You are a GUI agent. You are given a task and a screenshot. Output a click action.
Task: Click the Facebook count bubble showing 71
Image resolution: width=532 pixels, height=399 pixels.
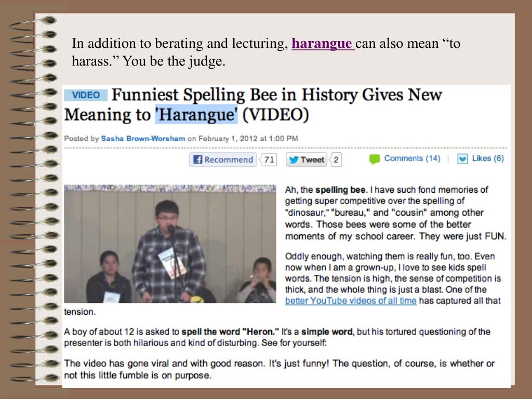coord(269,159)
